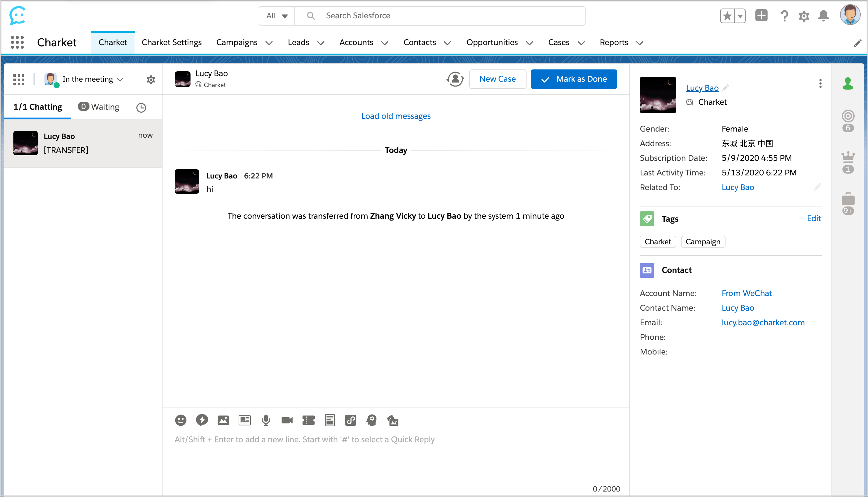The image size is (868, 497).
Task: Open target sidebar icon with 6 badge
Action: (x=848, y=121)
